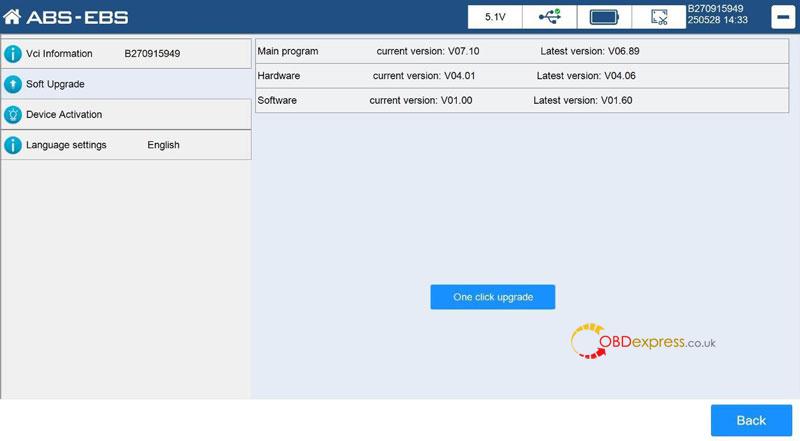
Task: Select the Main program row label
Action: point(288,51)
